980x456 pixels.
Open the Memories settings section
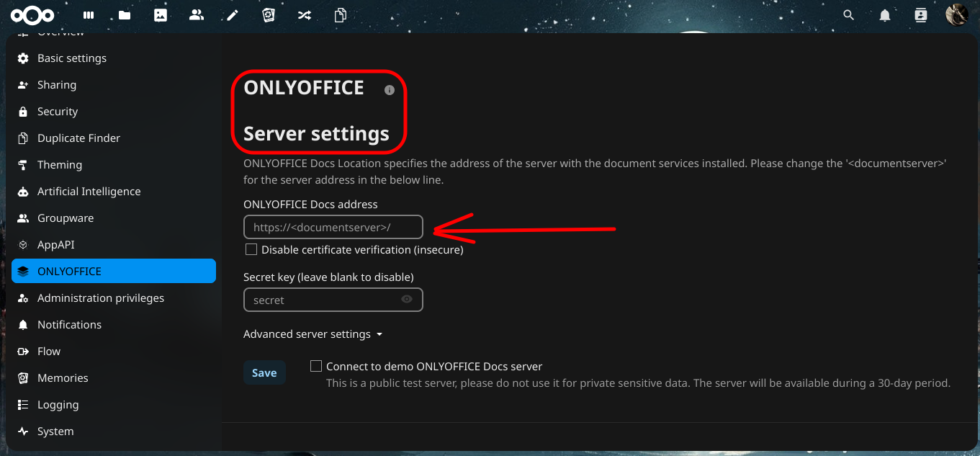[x=114, y=378]
